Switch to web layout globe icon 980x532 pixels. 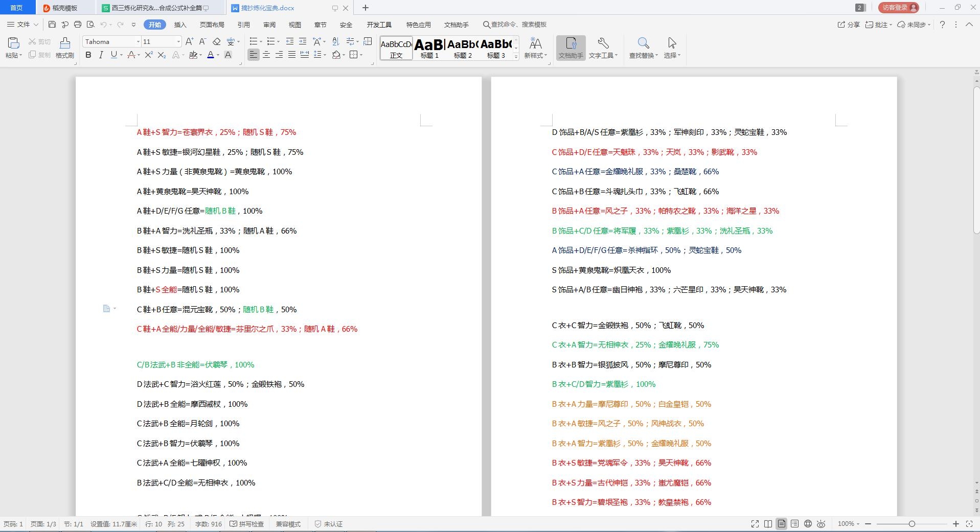coord(808,524)
